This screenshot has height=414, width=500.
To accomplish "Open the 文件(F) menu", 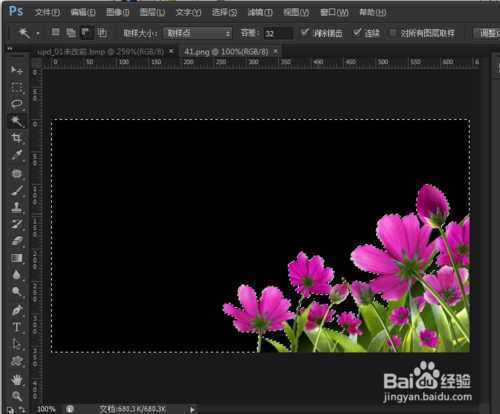I will pos(47,13).
